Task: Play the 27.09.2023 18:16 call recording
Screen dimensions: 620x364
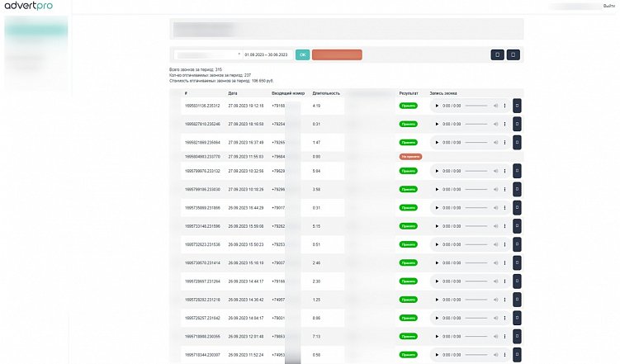Action: [x=437, y=124]
